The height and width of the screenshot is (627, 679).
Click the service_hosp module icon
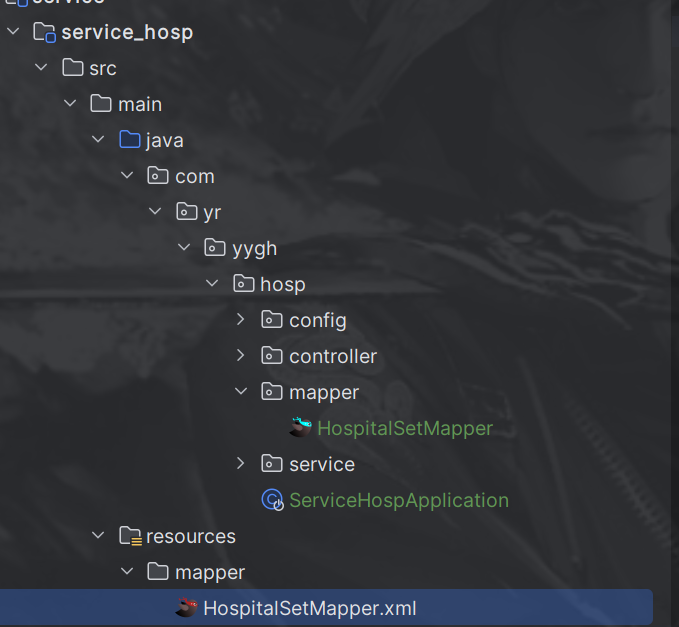click(x=45, y=32)
